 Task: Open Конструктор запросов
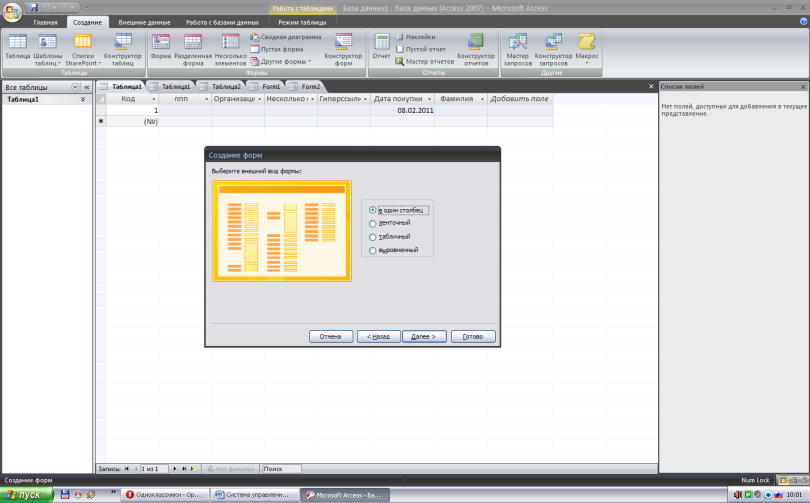point(553,49)
